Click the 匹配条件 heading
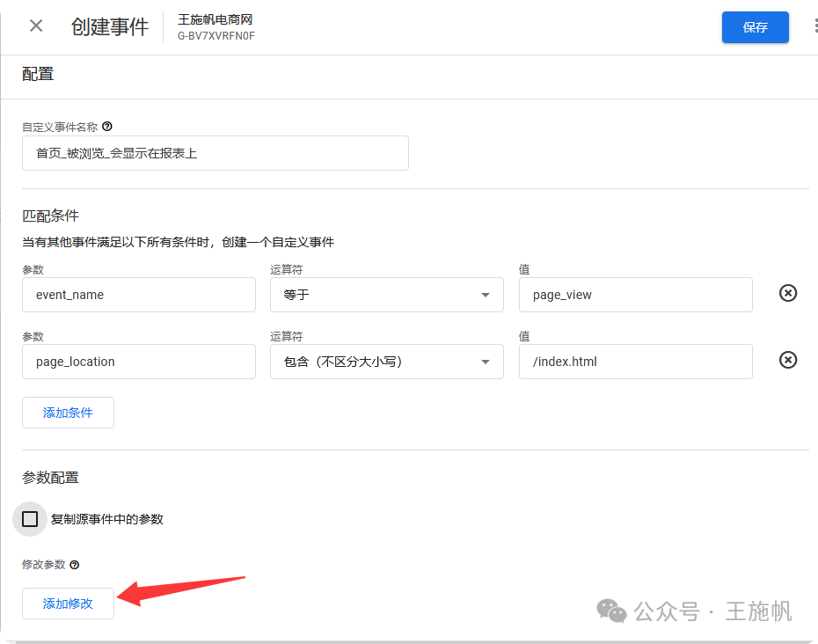 pos(50,216)
